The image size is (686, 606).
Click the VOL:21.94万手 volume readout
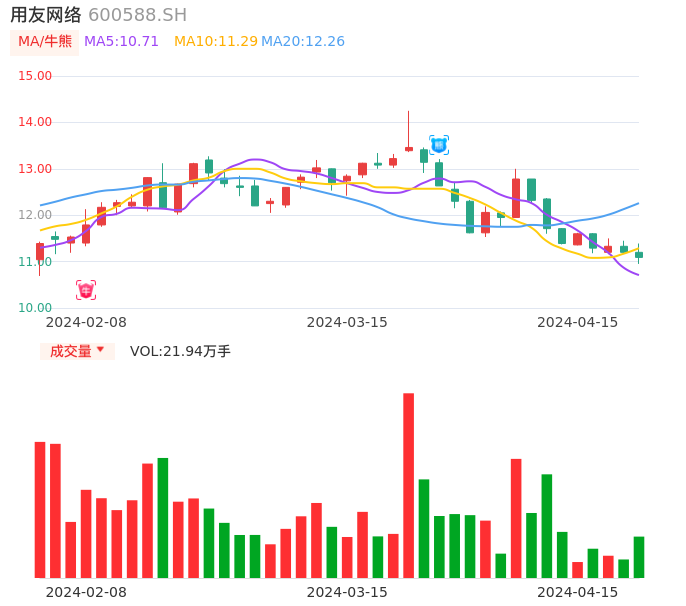[x=180, y=351]
